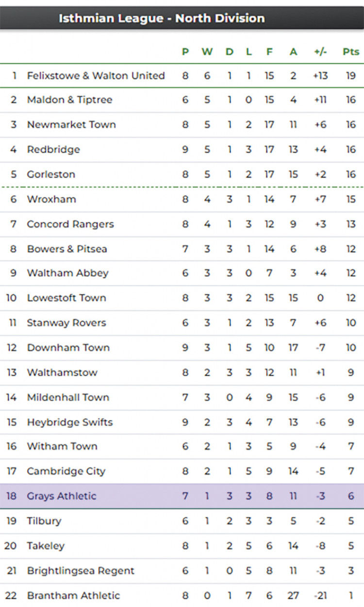The height and width of the screenshot is (607, 364).
Task: Select the Bowers & Pitsea row
Action: (182, 249)
